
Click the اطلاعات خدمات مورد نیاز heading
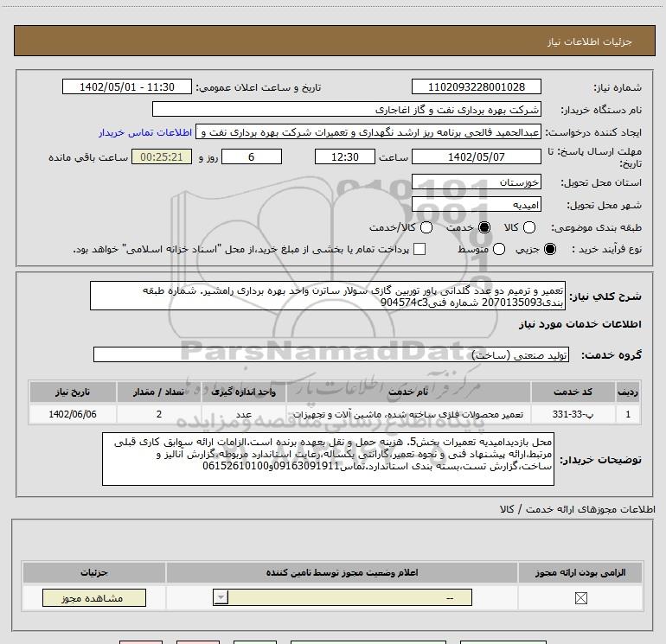(580, 324)
